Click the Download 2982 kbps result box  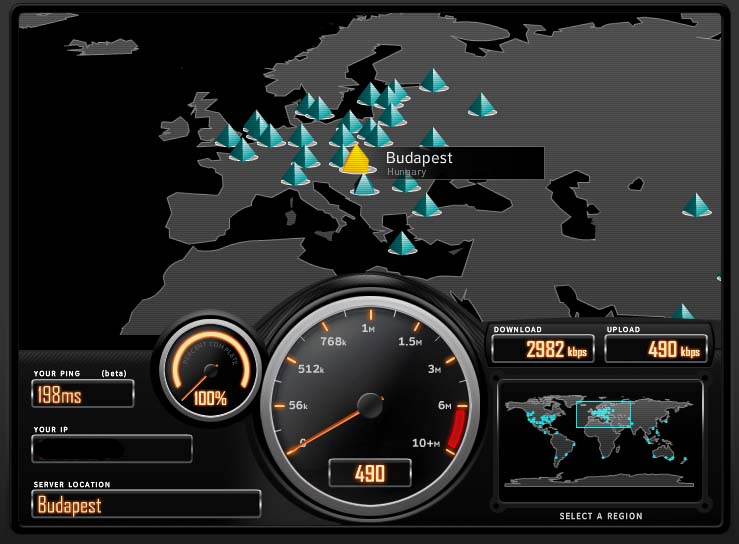[543, 349]
